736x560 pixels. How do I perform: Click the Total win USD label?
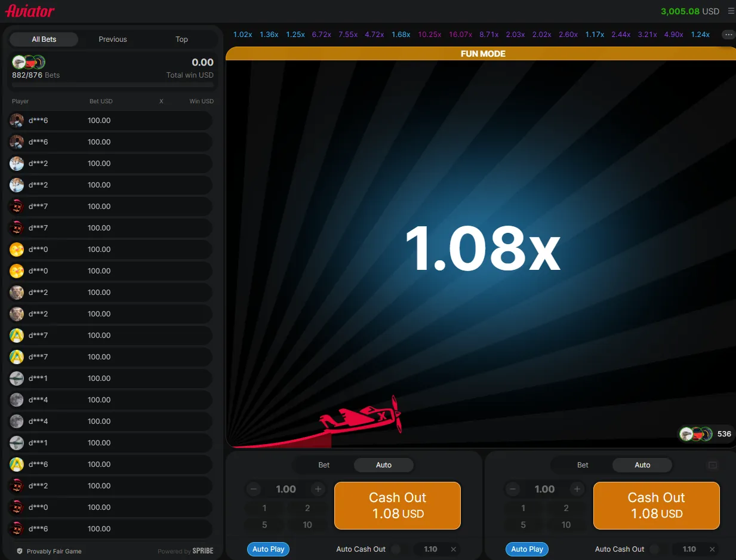pyautogui.click(x=190, y=75)
